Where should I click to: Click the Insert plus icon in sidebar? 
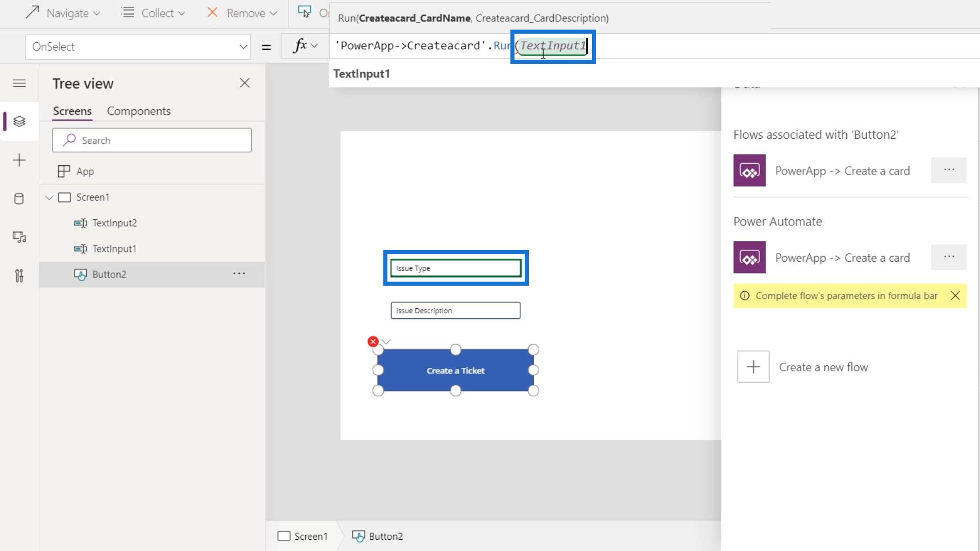tap(19, 160)
